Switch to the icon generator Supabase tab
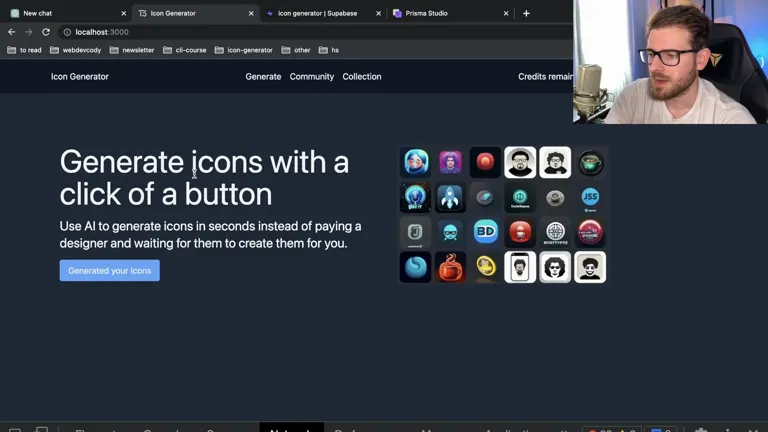768x432 pixels. point(323,13)
